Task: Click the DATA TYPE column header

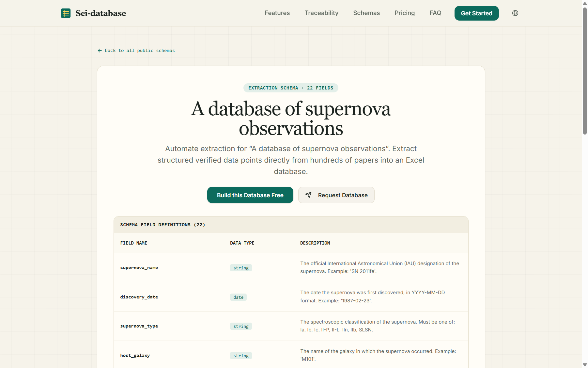Action: [x=242, y=243]
